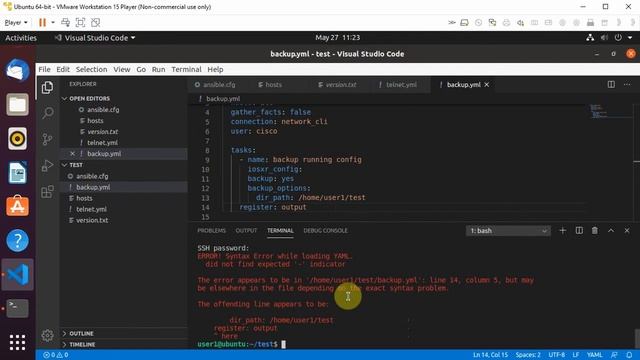Screen dimensions: 640x360
Task: Open the clock May 27 11:23 calendar
Action: [338, 38]
